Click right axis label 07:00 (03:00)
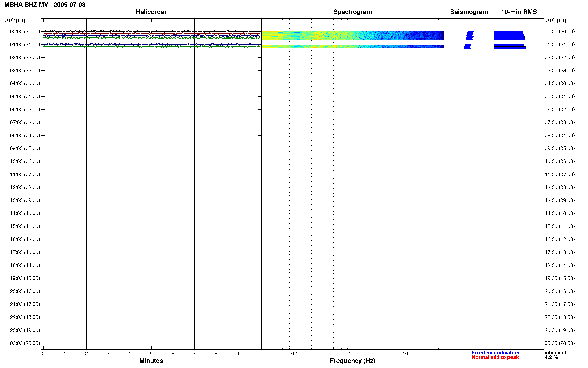 (x=560, y=122)
